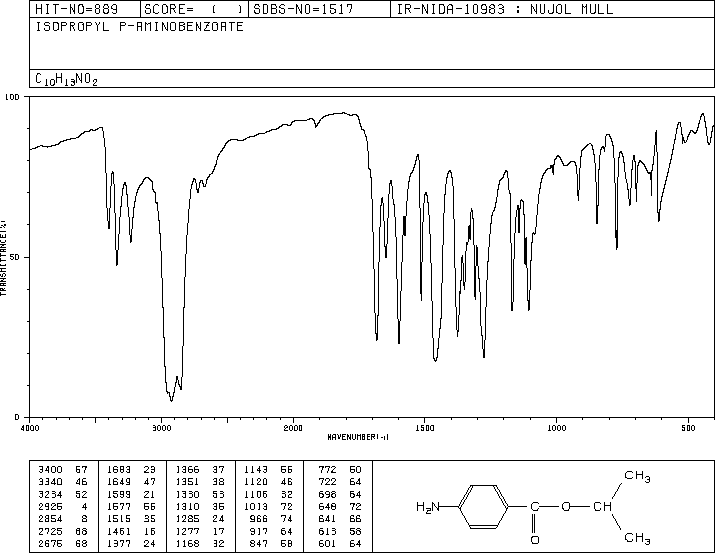Select the 722 peak table entry
This screenshot has width=715, height=553.
click(340, 482)
